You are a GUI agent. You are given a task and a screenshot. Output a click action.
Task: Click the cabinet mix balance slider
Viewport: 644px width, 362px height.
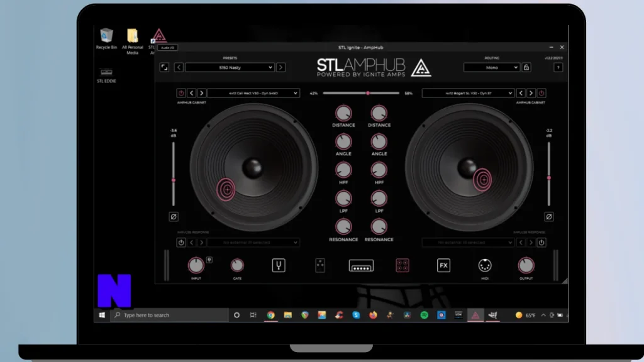pos(361,93)
